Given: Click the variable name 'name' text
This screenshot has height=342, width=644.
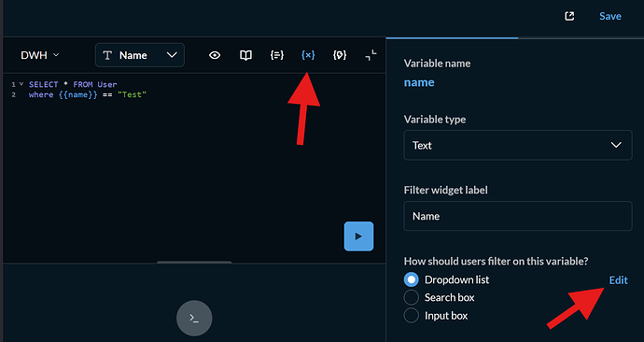Looking at the screenshot, I should point(419,82).
